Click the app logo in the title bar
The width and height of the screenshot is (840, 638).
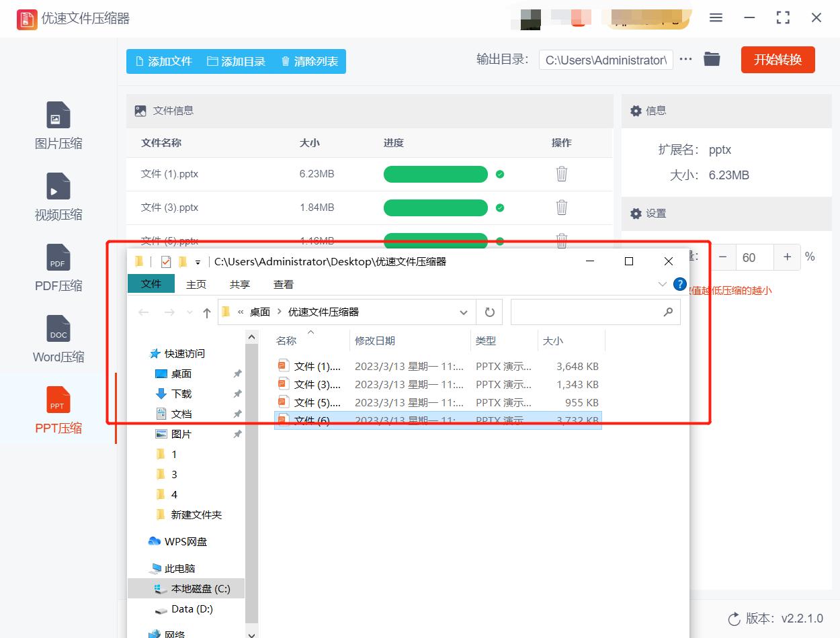pyautogui.click(x=27, y=19)
